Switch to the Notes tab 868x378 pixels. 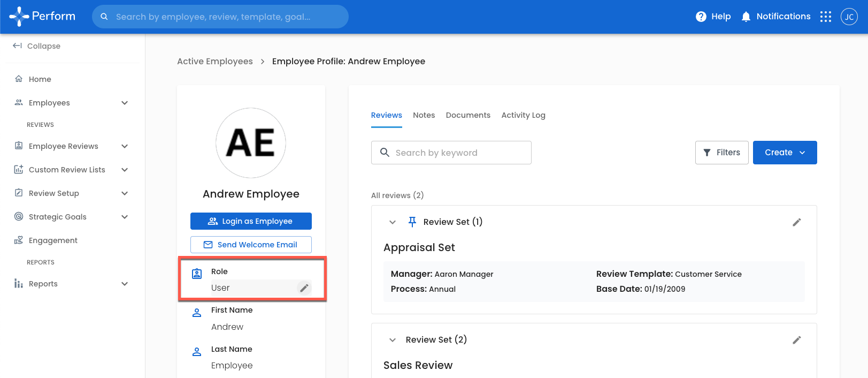click(424, 115)
